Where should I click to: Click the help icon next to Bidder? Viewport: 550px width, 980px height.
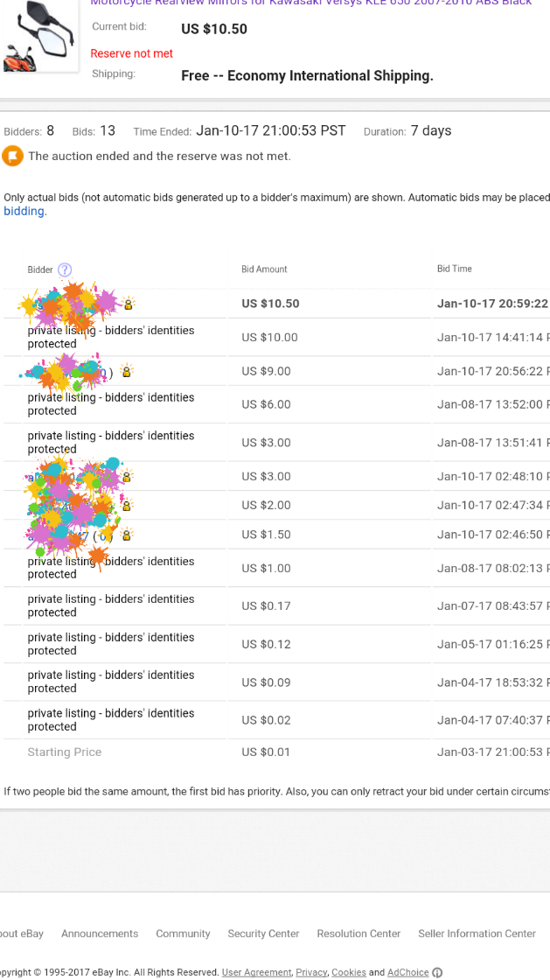click(x=65, y=269)
